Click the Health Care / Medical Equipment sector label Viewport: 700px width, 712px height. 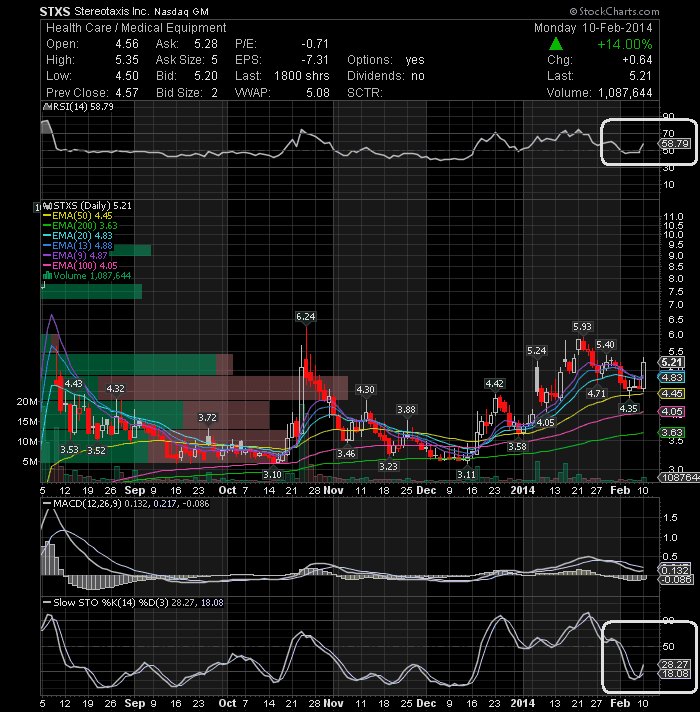pyautogui.click(x=136, y=28)
